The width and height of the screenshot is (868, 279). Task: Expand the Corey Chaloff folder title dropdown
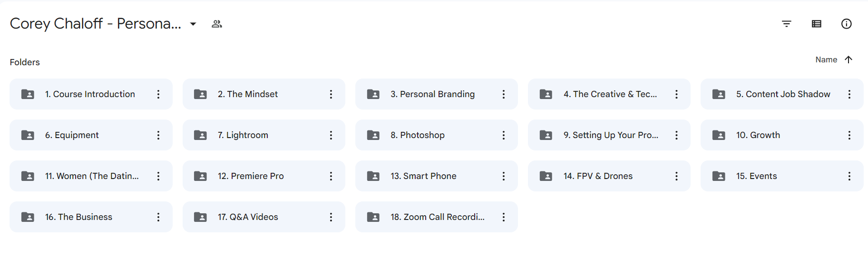pos(193,24)
